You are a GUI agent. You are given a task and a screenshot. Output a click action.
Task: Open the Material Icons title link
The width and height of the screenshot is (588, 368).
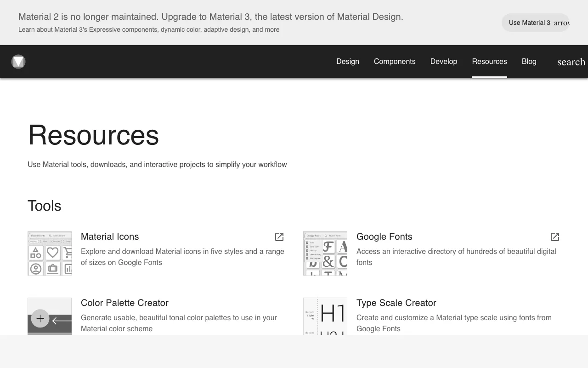(x=110, y=236)
